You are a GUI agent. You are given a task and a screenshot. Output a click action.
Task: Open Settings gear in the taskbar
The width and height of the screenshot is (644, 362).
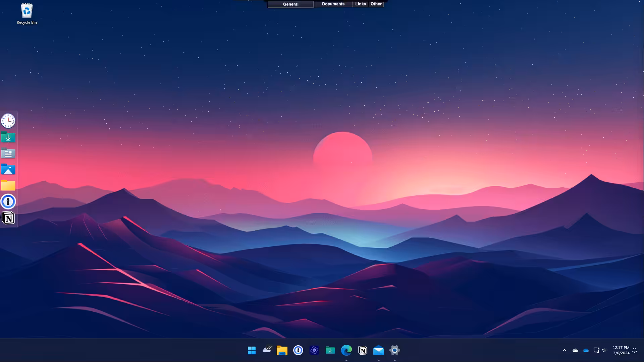(394, 350)
